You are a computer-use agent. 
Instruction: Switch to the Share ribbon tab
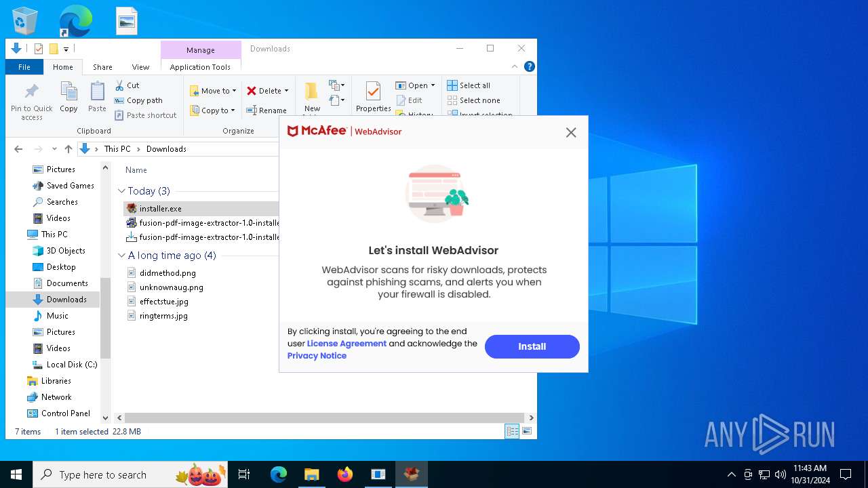click(x=102, y=67)
